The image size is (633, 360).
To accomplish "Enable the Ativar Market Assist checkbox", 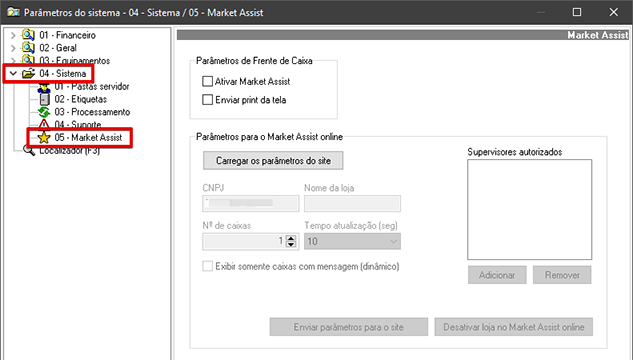I will tap(208, 82).
